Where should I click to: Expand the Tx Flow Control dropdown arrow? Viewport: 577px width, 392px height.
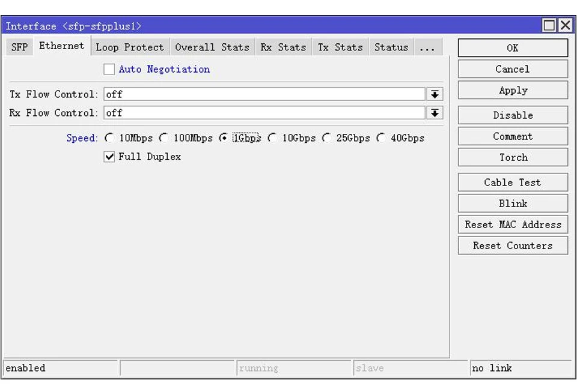pyautogui.click(x=435, y=94)
